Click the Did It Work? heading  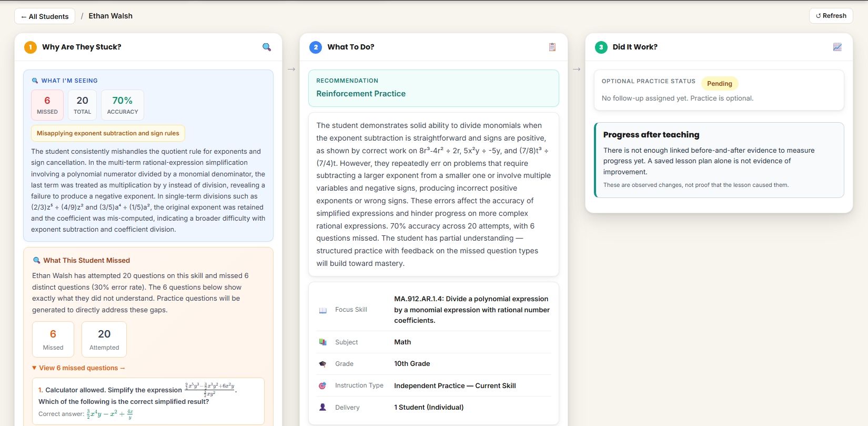click(x=635, y=47)
